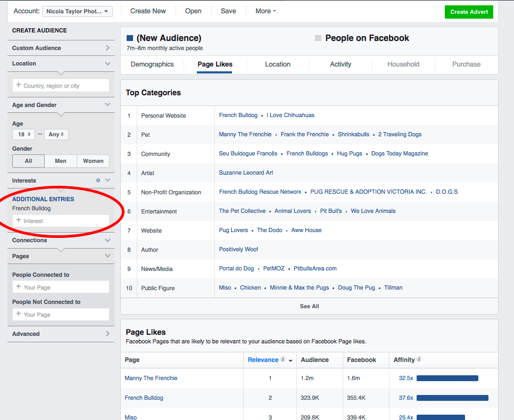The height and width of the screenshot is (420, 514).
Task: Click the Audience column header
Action: click(314, 360)
